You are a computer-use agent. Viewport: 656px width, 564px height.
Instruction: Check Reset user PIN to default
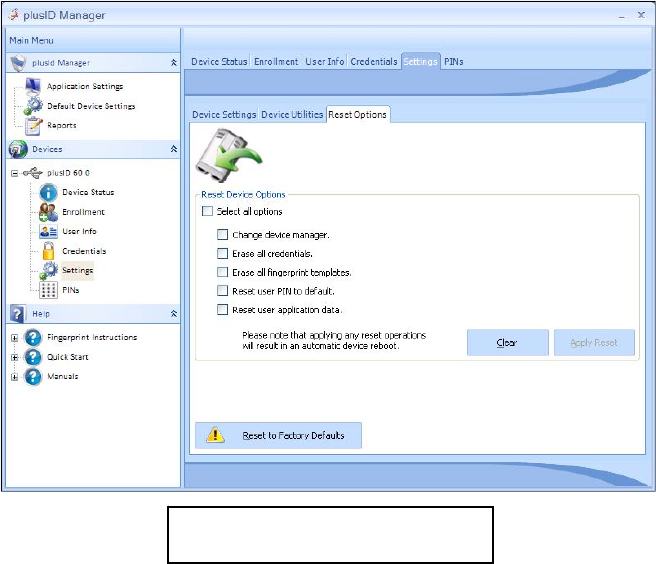pyautogui.click(x=223, y=290)
